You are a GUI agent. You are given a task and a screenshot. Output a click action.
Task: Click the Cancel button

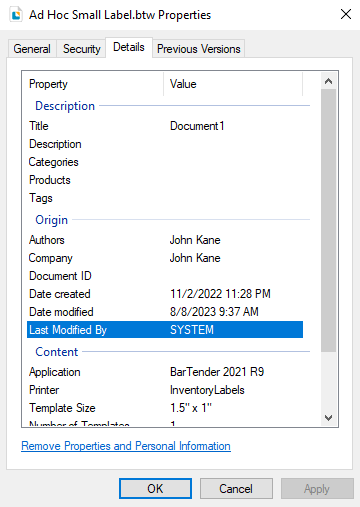pos(236,489)
